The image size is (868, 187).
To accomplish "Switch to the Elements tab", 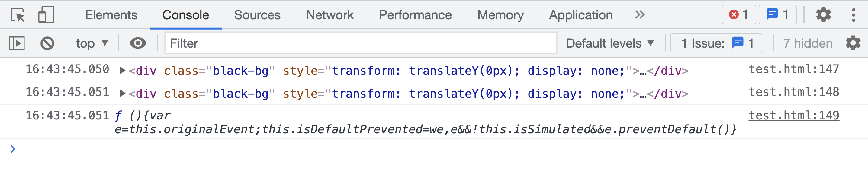I will coord(111,15).
